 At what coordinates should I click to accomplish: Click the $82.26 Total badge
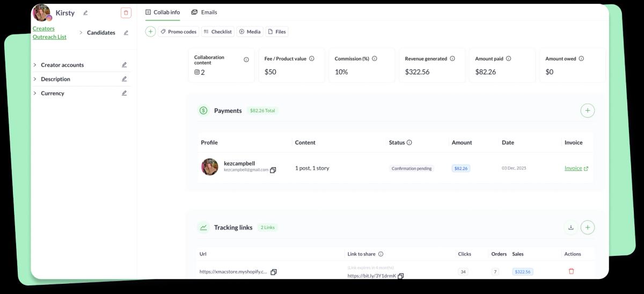(262, 111)
